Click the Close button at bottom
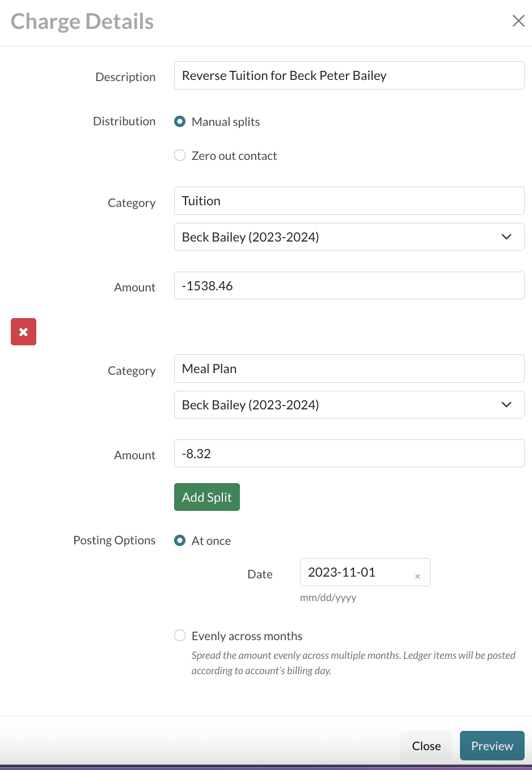 (426, 746)
